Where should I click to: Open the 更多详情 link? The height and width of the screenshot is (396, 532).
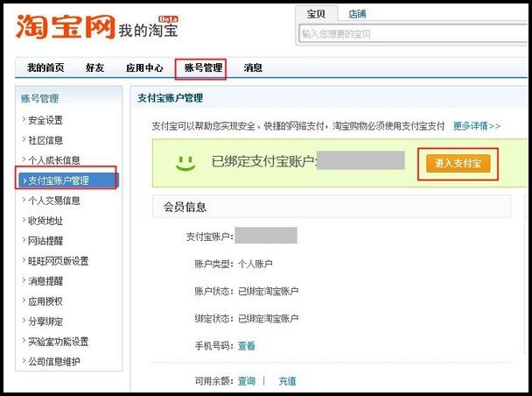coord(476,126)
